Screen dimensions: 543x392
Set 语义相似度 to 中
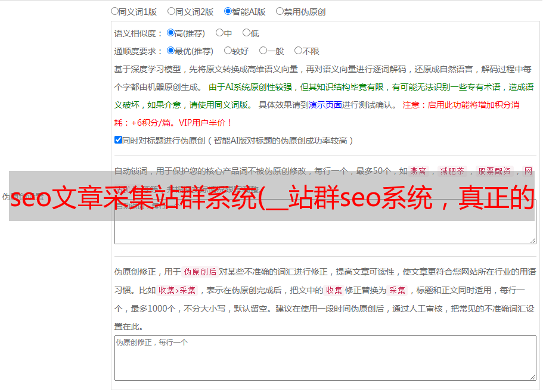[x=219, y=33]
